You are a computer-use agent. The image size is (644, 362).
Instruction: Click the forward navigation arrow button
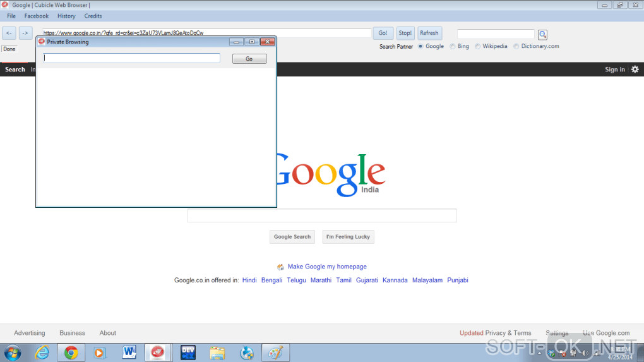click(25, 33)
